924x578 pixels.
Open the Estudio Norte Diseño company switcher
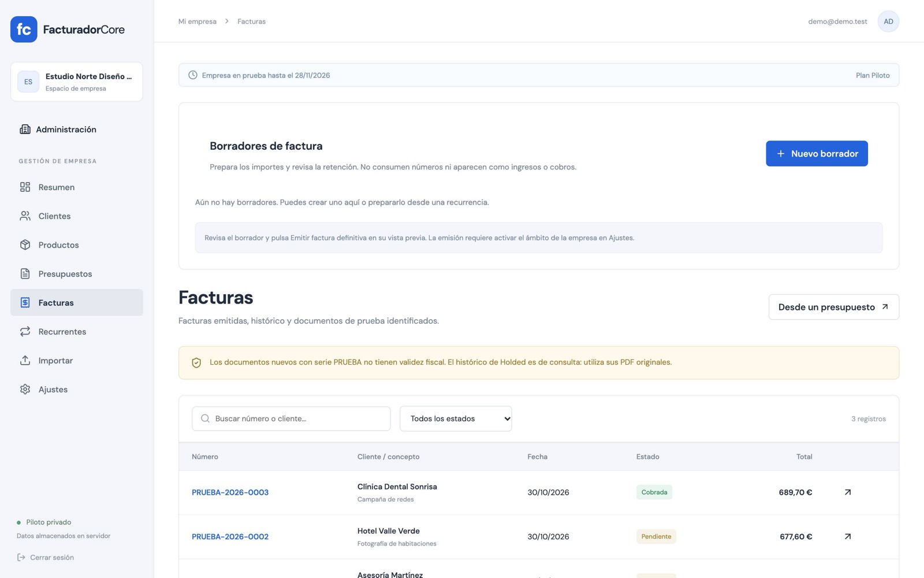tap(77, 81)
